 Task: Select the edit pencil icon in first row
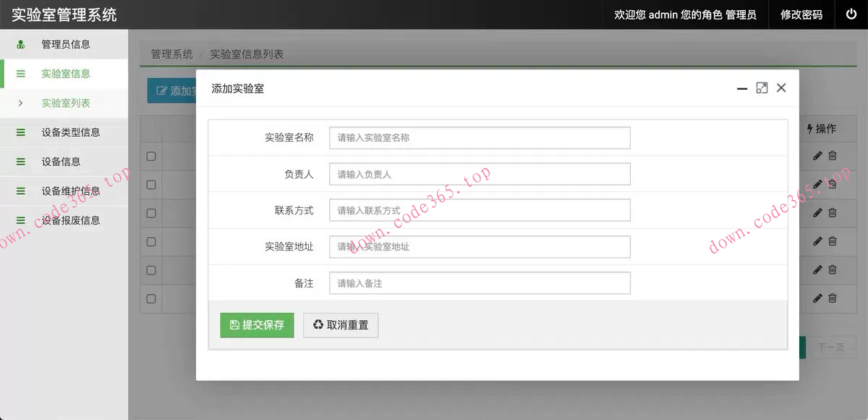[x=817, y=156]
